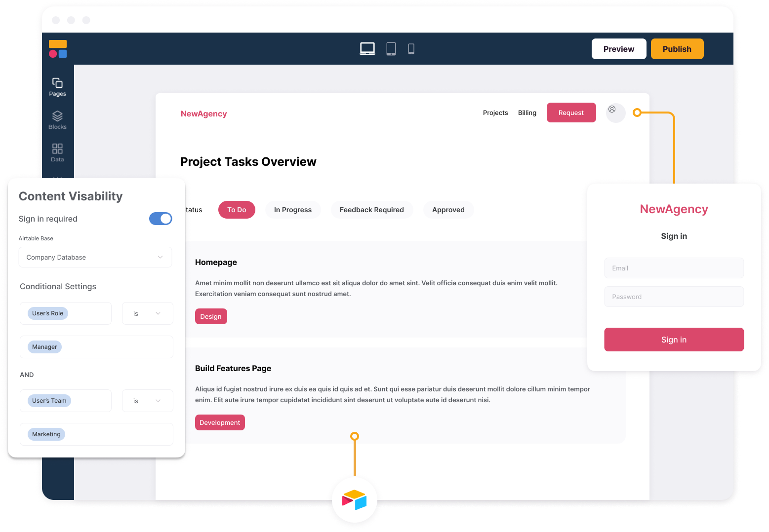Open the Billing nav link
769x532 pixels.
[527, 113]
